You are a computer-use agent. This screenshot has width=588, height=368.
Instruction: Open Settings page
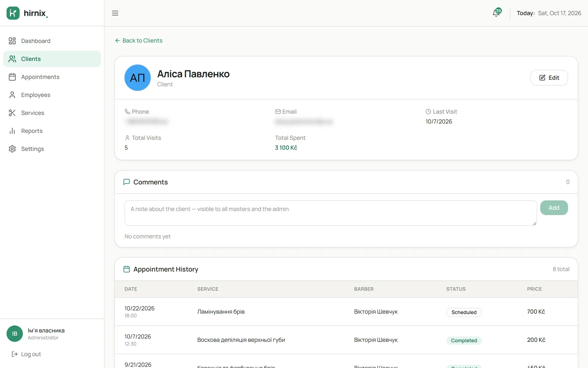52,149
